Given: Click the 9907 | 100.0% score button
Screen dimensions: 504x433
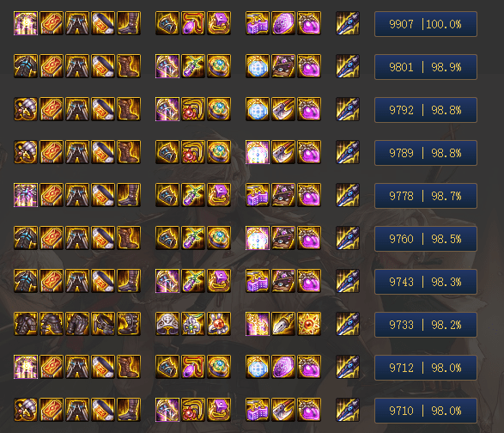Looking at the screenshot, I should [x=426, y=24].
